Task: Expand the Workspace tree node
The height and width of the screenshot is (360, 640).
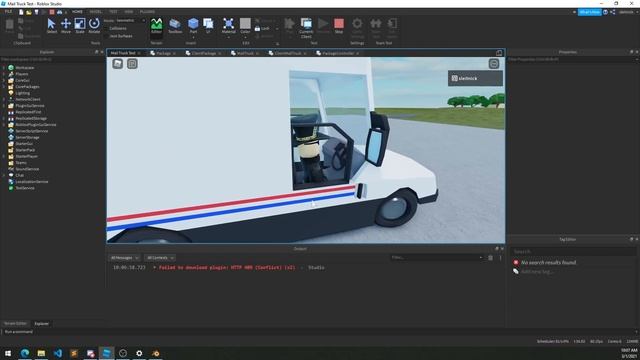Action: (4, 68)
